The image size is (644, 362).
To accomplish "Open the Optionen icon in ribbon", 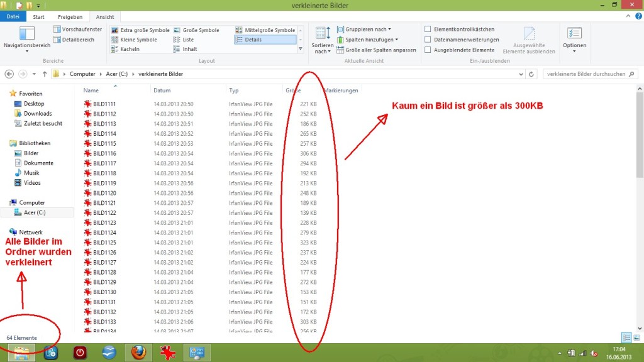I will (x=574, y=35).
